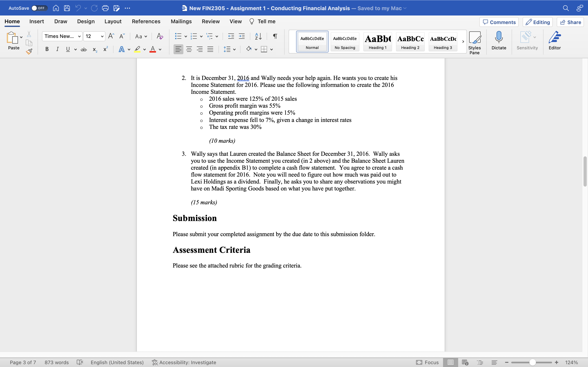Toggle the AutoSave switch
This screenshot has width=588, height=367.
[x=39, y=8]
